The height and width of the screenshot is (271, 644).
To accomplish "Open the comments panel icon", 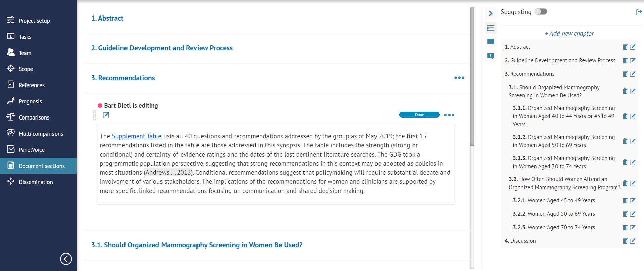I will (490, 42).
